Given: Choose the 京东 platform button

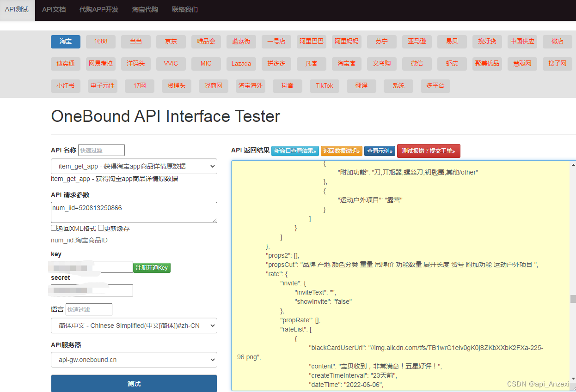Looking at the screenshot, I should point(171,42).
